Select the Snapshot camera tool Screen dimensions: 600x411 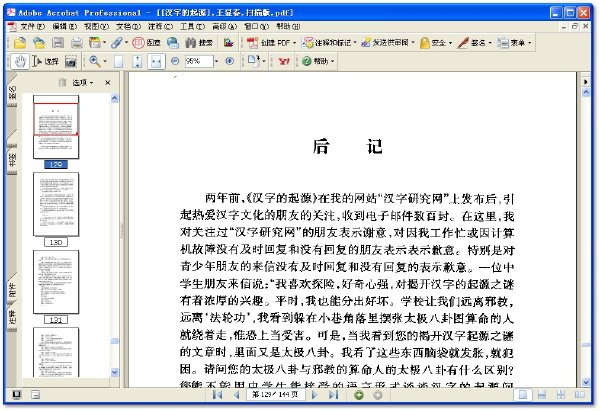click(x=71, y=61)
